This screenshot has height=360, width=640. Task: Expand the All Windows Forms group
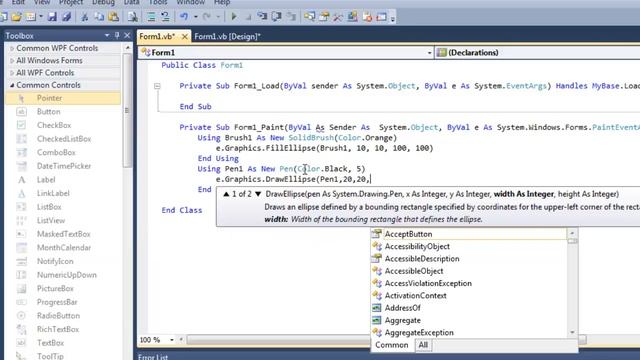point(12,61)
